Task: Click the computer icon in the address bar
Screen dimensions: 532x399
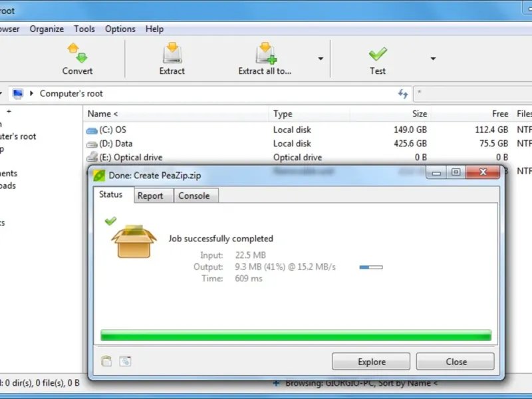Action: [18, 94]
